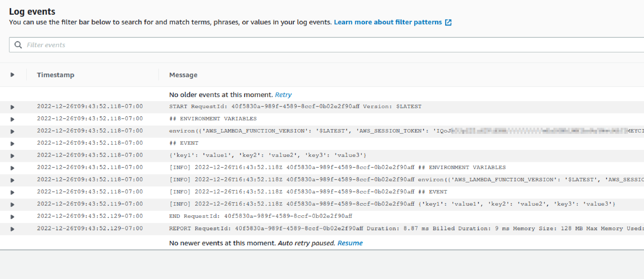Image resolution: width=644 pixels, height=279 pixels.
Task: Open 'Learn more about filter patterns' link
Action: [388, 22]
